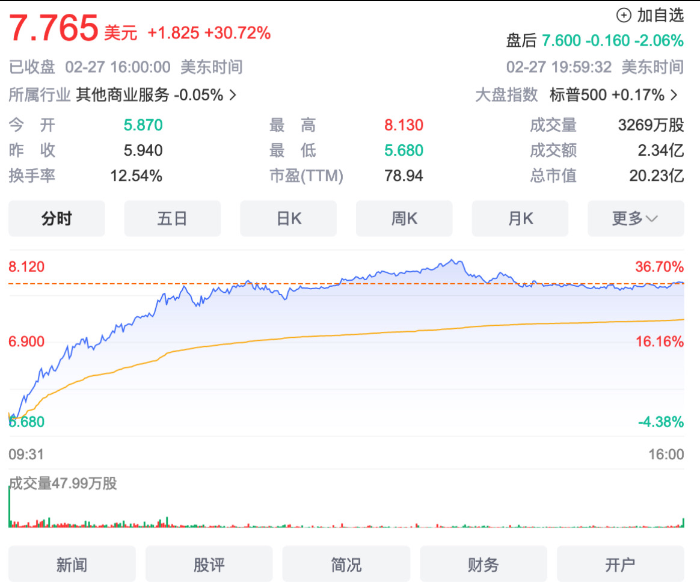Switch to the 月K monthly candlestick view
Viewport: 700px width, 588px height.
tap(520, 218)
